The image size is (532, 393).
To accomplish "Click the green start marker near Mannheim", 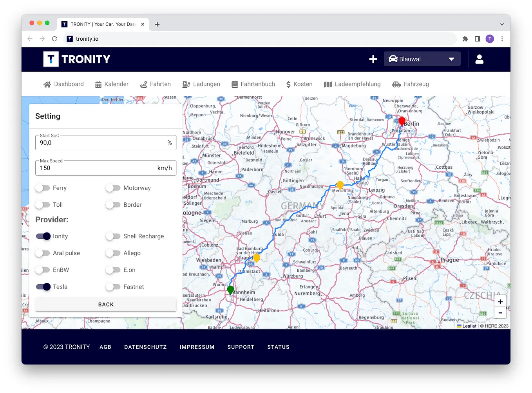I will (230, 290).
